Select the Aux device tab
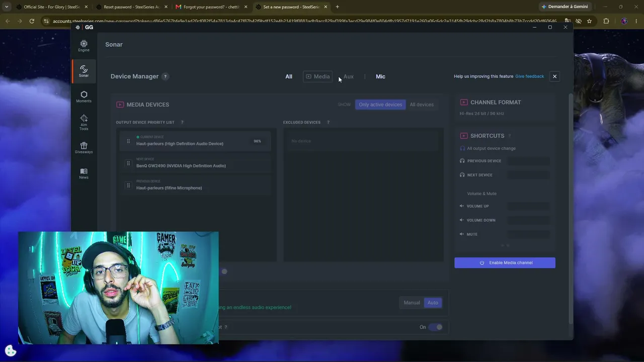This screenshot has height=362, width=644. tap(349, 76)
